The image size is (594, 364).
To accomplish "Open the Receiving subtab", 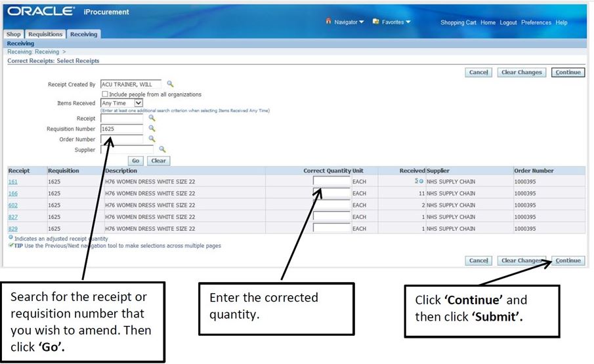I will 20,43.
